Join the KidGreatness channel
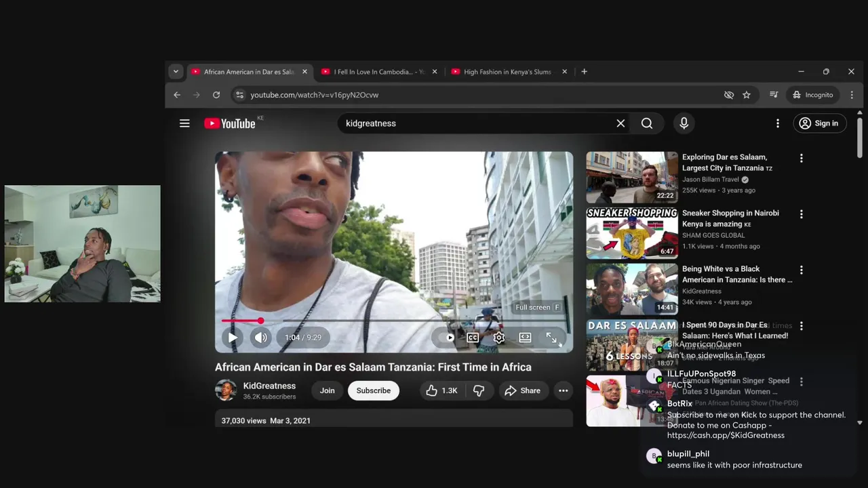 pyautogui.click(x=328, y=390)
